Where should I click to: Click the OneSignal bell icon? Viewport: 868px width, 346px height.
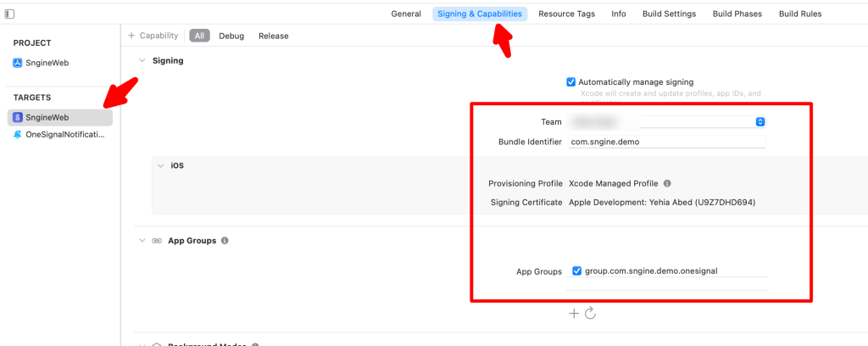[17, 135]
